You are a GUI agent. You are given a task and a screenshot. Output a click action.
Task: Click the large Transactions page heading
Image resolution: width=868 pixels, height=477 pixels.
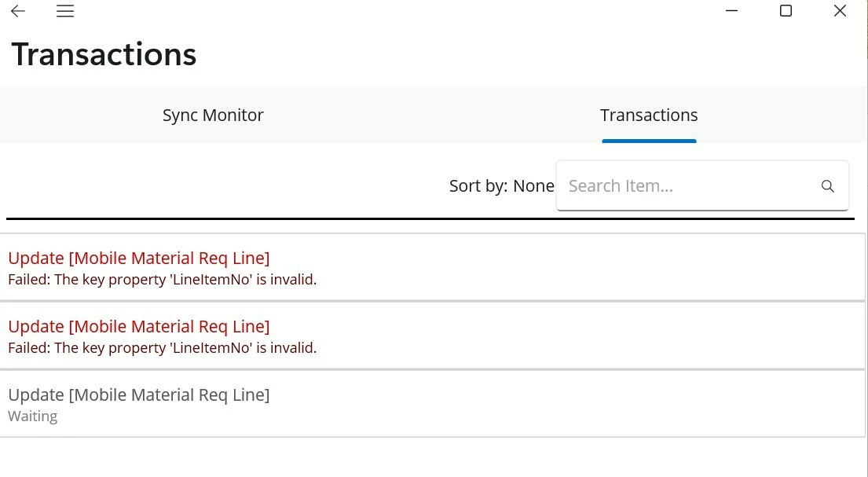(x=104, y=54)
